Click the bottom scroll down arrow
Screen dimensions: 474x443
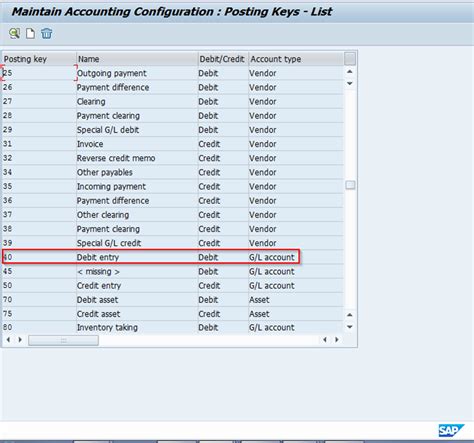(350, 327)
